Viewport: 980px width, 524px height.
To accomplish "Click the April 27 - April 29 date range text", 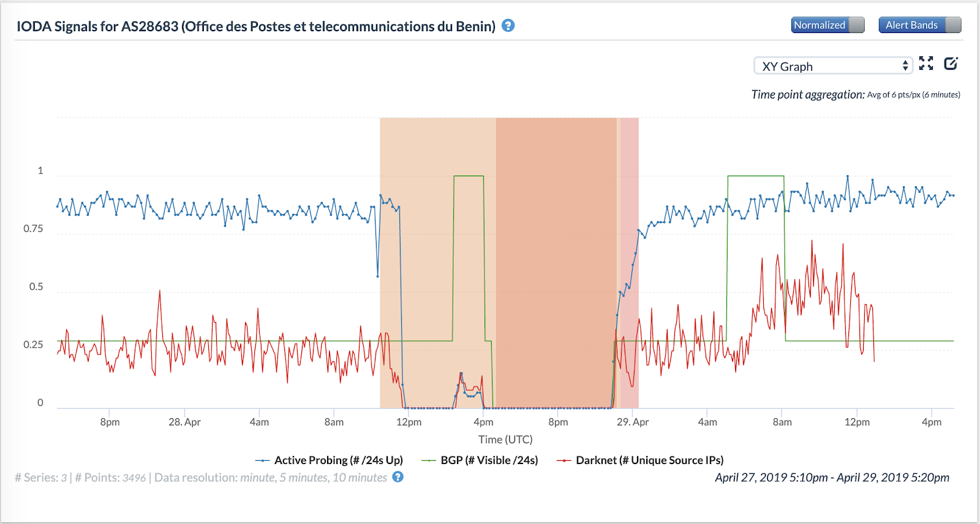I will pos(832,477).
